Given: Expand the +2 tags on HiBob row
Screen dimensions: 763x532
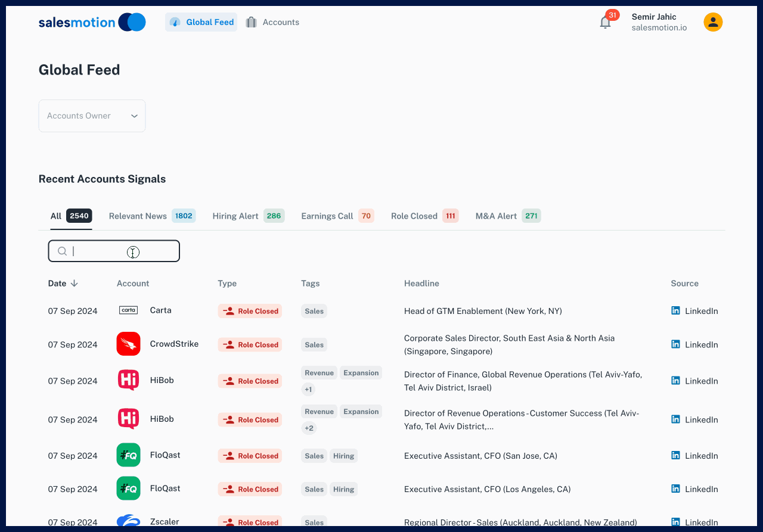Looking at the screenshot, I should (309, 428).
